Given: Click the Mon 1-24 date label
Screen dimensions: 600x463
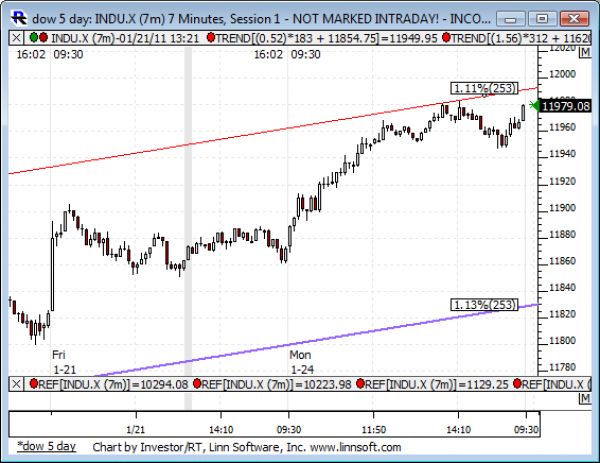Looking at the screenshot, I should 302,362.
